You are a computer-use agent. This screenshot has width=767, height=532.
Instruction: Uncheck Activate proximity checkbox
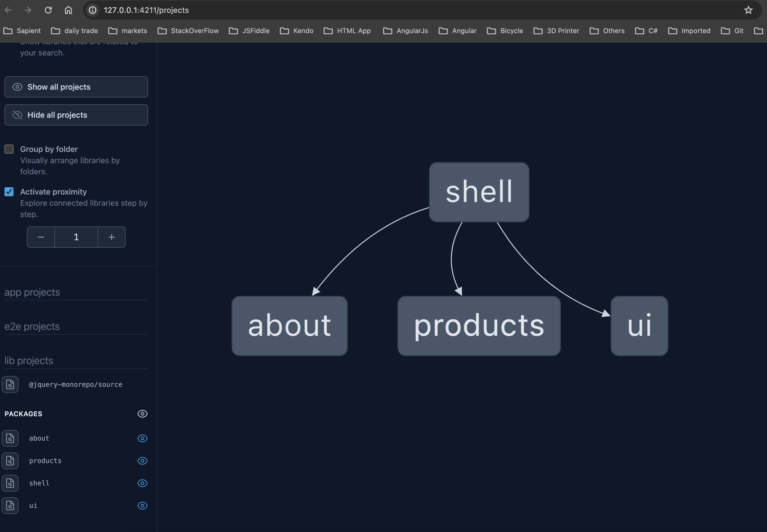[9, 192]
